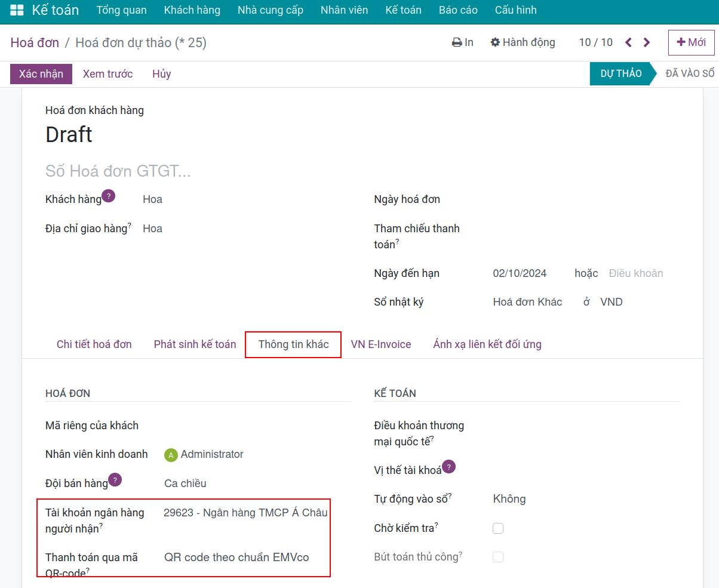Open Ánh xạ liên kết đối ứng tab
Image resolution: width=719 pixels, height=588 pixels.
[x=487, y=344]
